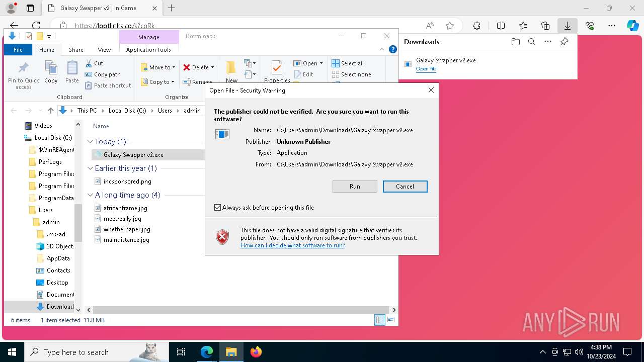Collapse Earlier this year (1) group

pyautogui.click(x=91, y=168)
